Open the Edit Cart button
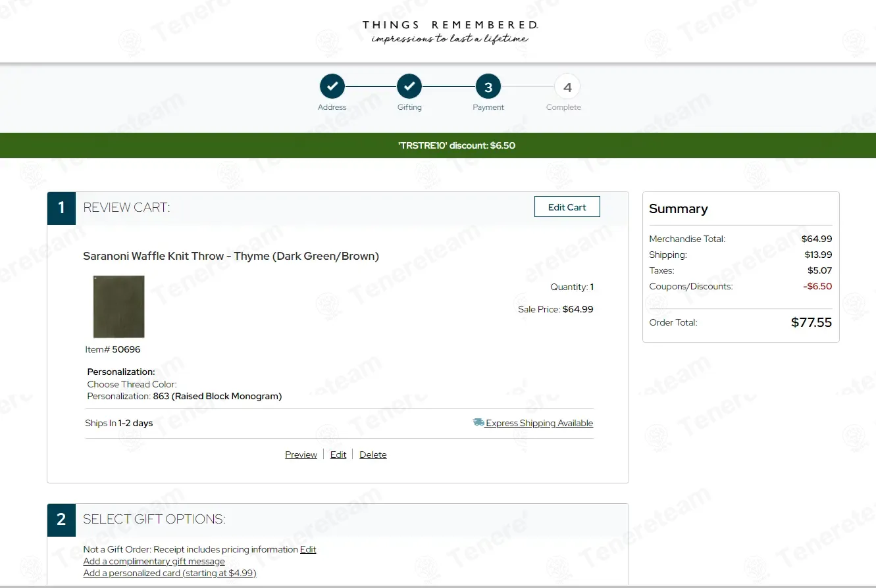This screenshot has width=876, height=588. (567, 207)
